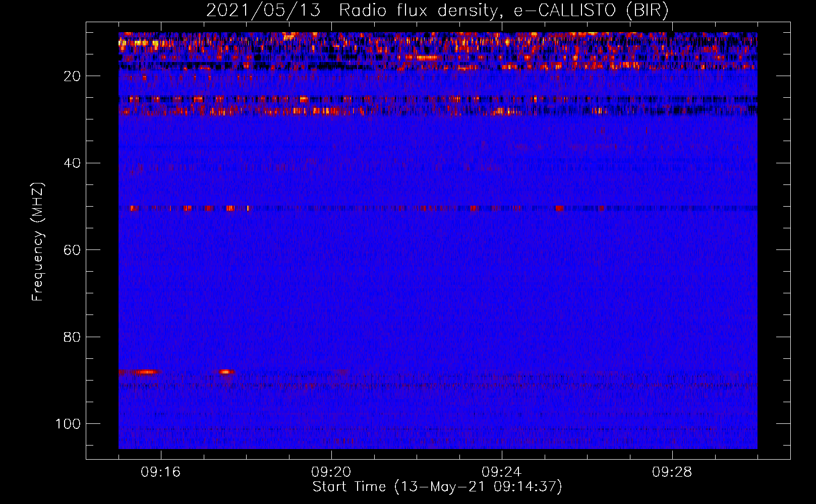Click the 'Start Time (13-May-21 09:14:37)' label
Screen dimensions: 816x504
click(437, 487)
